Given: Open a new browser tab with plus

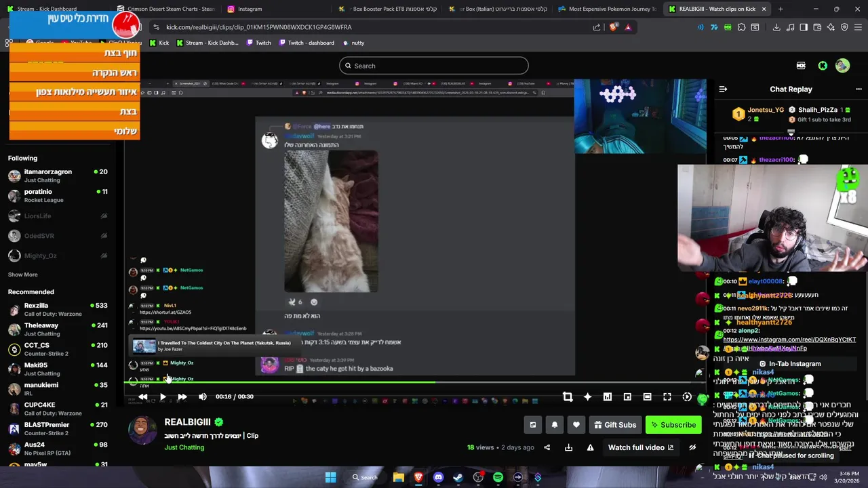Looking at the screenshot, I should pyautogui.click(x=781, y=9).
